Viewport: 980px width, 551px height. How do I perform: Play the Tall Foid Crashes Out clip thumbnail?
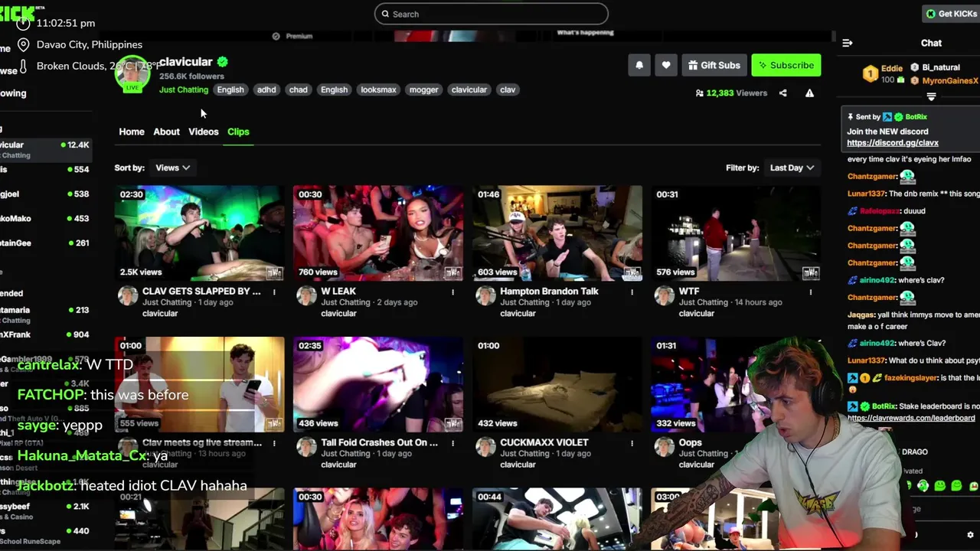(x=378, y=385)
